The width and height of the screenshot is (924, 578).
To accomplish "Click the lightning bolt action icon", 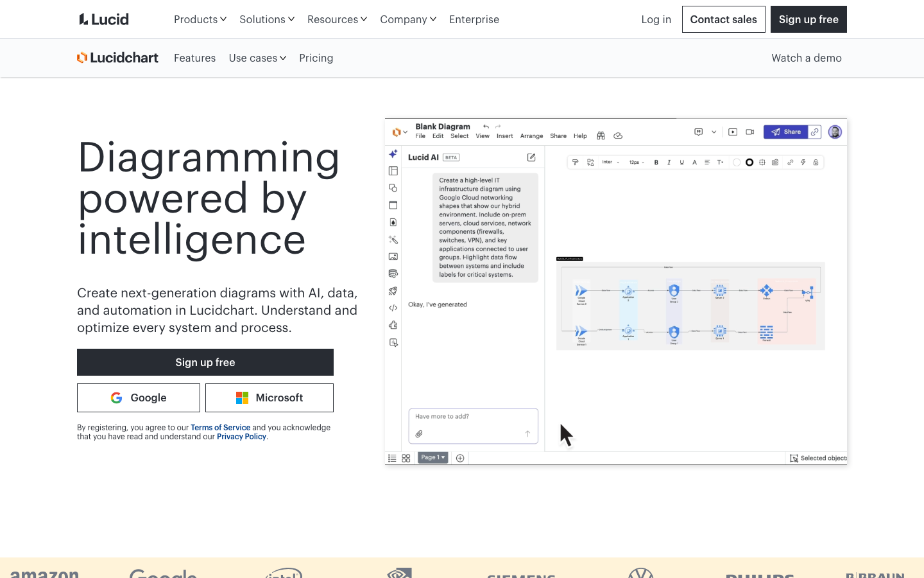I will tap(803, 162).
